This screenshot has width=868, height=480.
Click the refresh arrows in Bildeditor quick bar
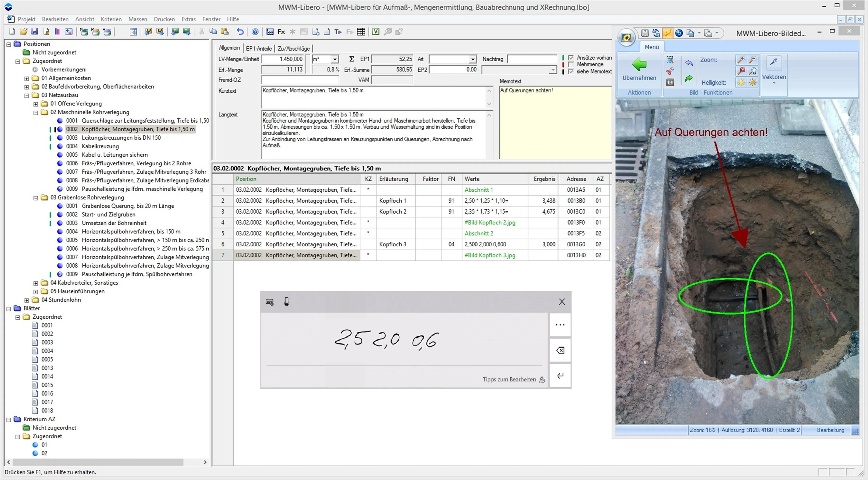656,33
